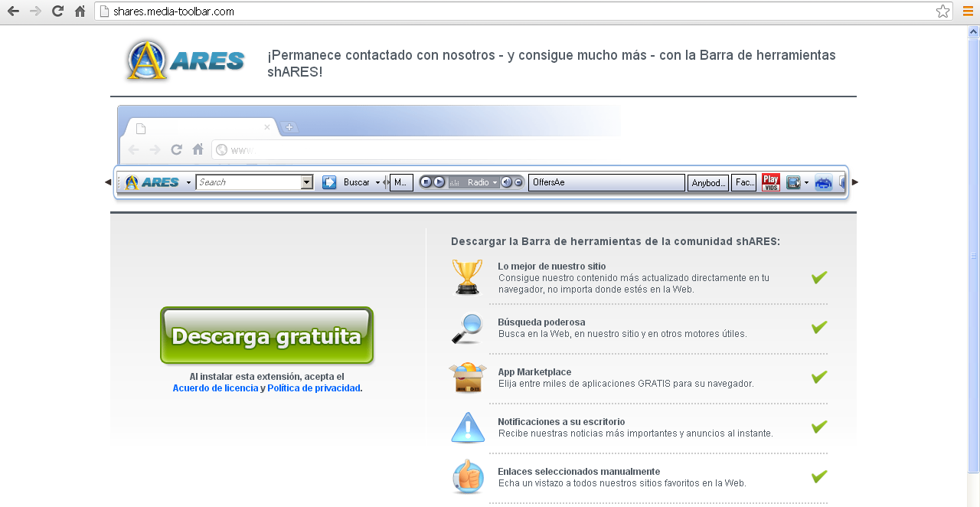Screen dimensions: 980x507
Task: Open the orange browser menu icon
Action: (x=968, y=11)
